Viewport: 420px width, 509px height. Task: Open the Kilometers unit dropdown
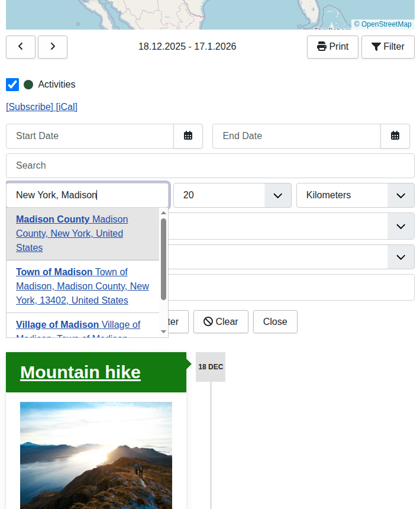pos(356,195)
